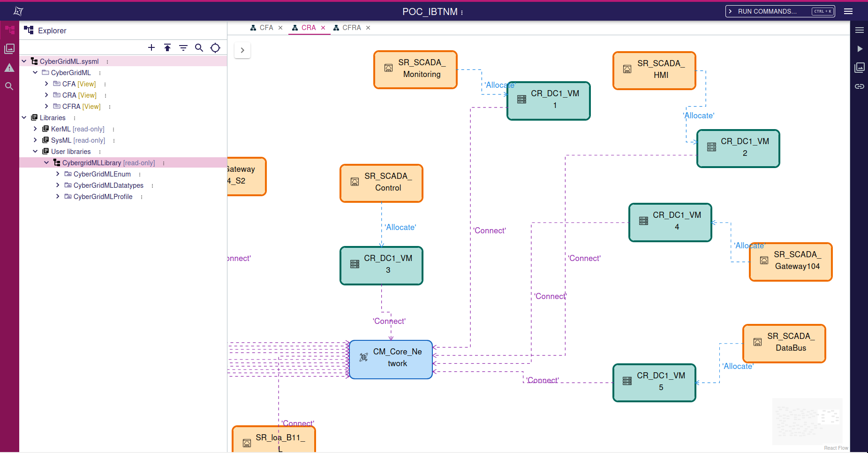
Task: Open the search icon in left sidebar
Action: coord(9,86)
